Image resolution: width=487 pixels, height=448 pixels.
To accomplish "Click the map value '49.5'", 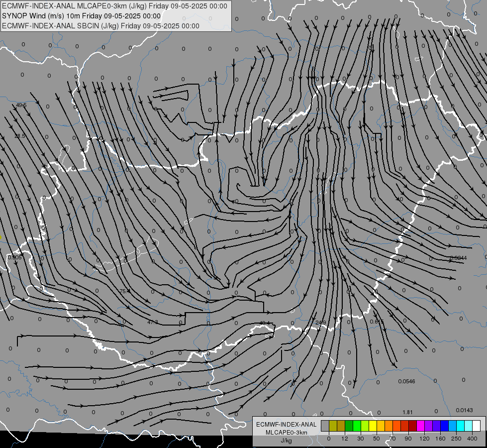I will click(21, 106).
